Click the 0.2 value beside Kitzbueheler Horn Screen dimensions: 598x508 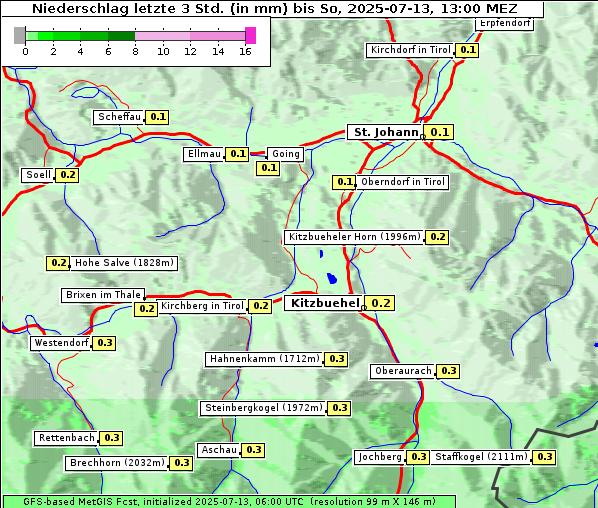[437, 237]
